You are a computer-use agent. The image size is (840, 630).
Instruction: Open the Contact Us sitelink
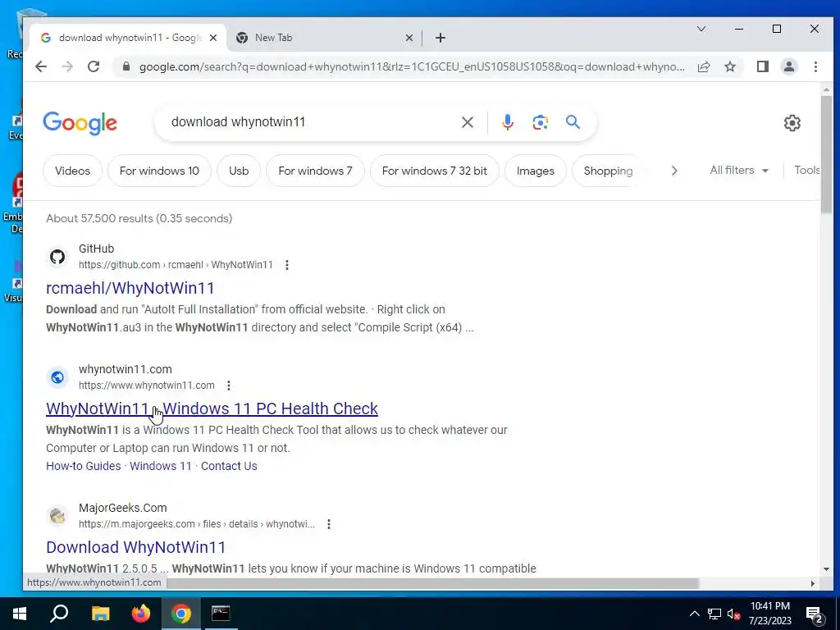pyautogui.click(x=229, y=466)
